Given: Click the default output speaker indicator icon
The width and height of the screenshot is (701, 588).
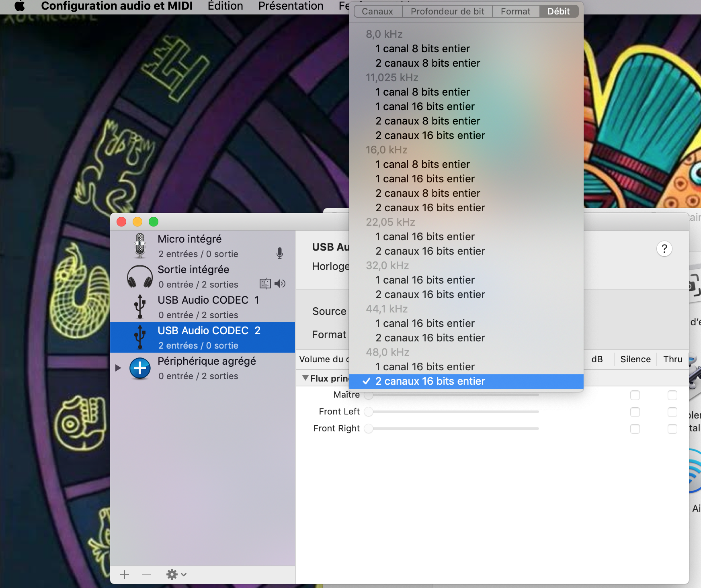Looking at the screenshot, I should pyautogui.click(x=280, y=284).
